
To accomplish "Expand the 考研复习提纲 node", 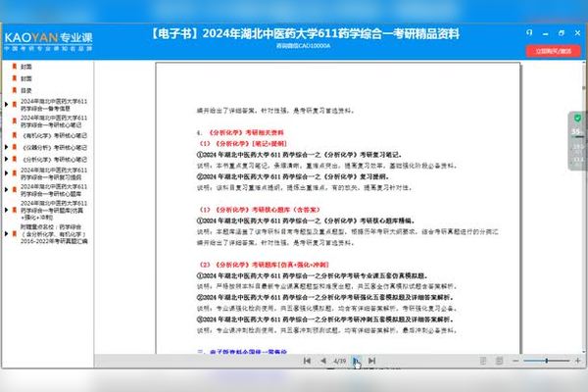I will click(x=7, y=173).
